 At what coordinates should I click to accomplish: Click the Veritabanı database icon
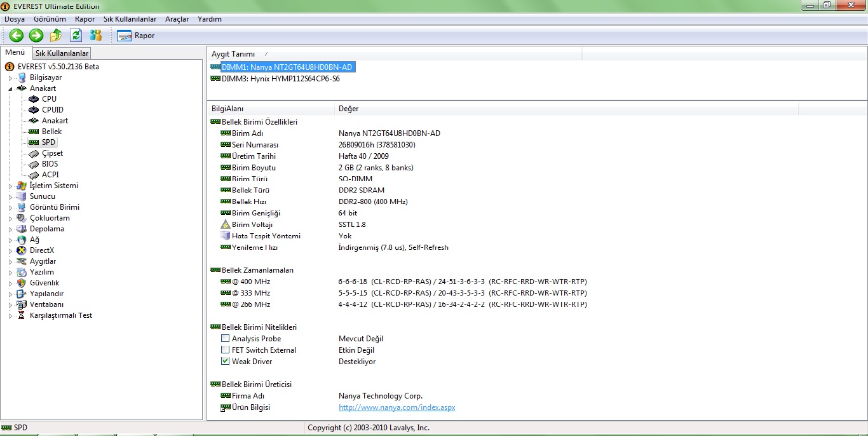[x=22, y=304]
